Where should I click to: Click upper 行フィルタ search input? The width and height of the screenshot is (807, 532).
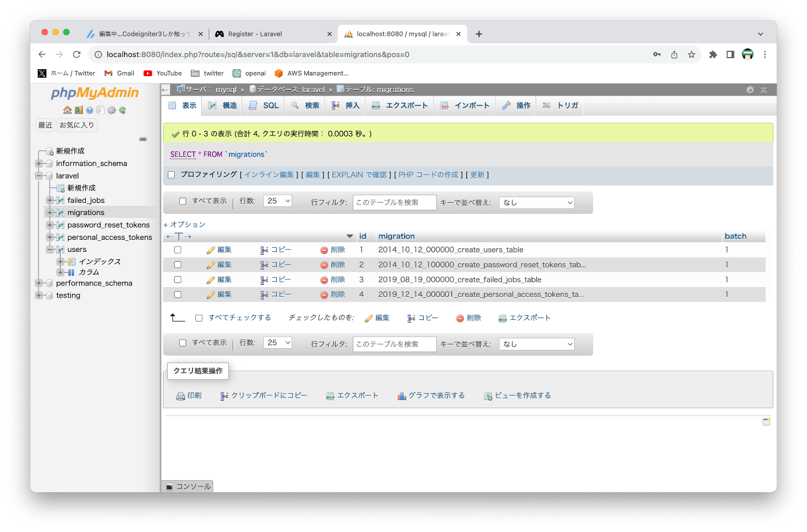point(395,203)
